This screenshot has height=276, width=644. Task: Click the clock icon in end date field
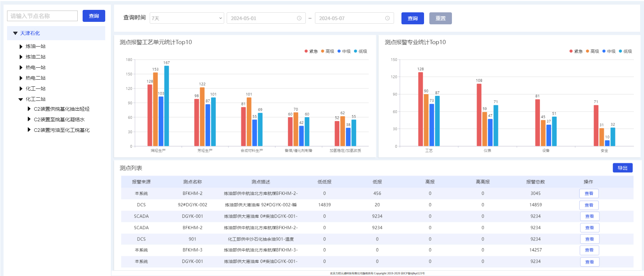(x=387, y=18)
